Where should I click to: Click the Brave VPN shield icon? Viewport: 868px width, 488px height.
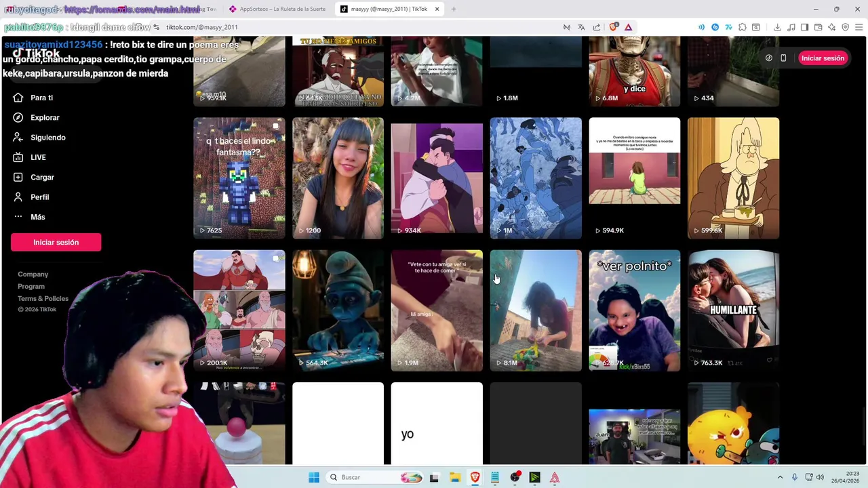pos(845,27)
